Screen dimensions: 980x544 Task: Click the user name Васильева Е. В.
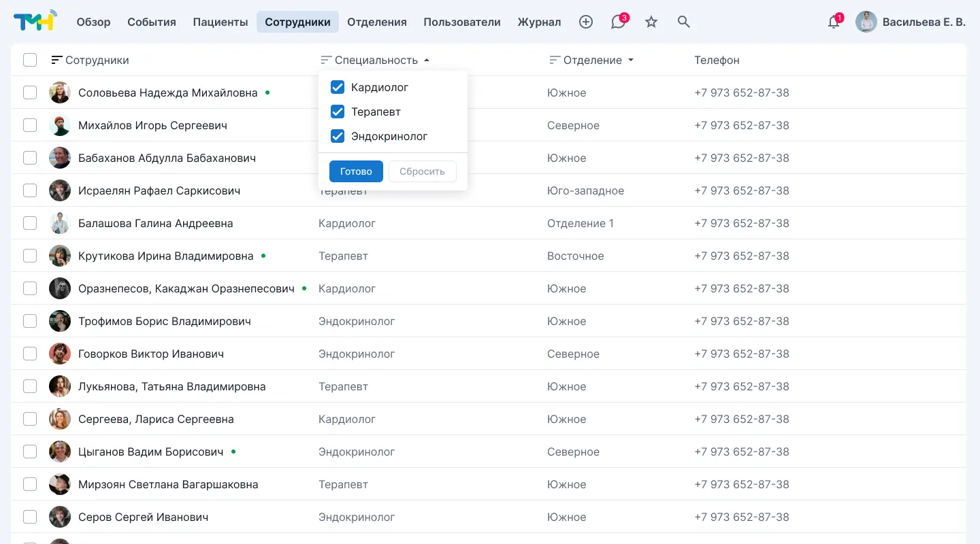click(924, 22)
